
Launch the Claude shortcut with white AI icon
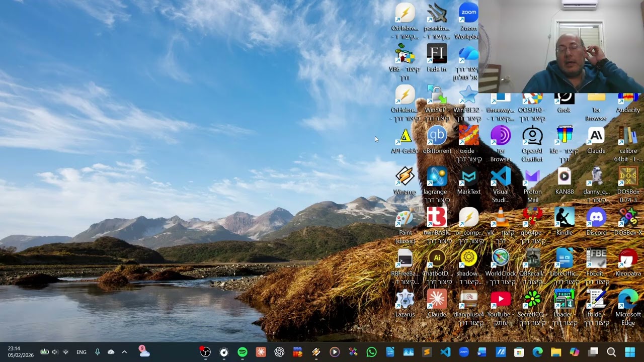tap(596, 140)
